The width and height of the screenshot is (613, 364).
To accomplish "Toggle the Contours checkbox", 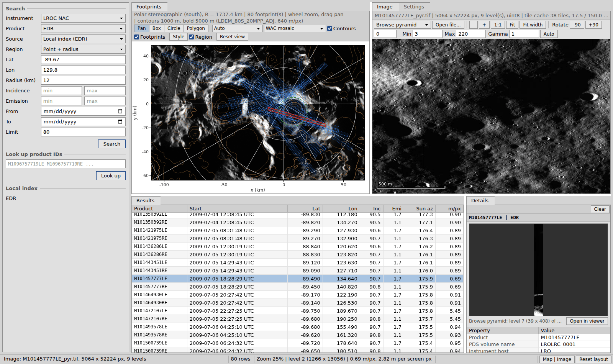I will coord(329,28).
